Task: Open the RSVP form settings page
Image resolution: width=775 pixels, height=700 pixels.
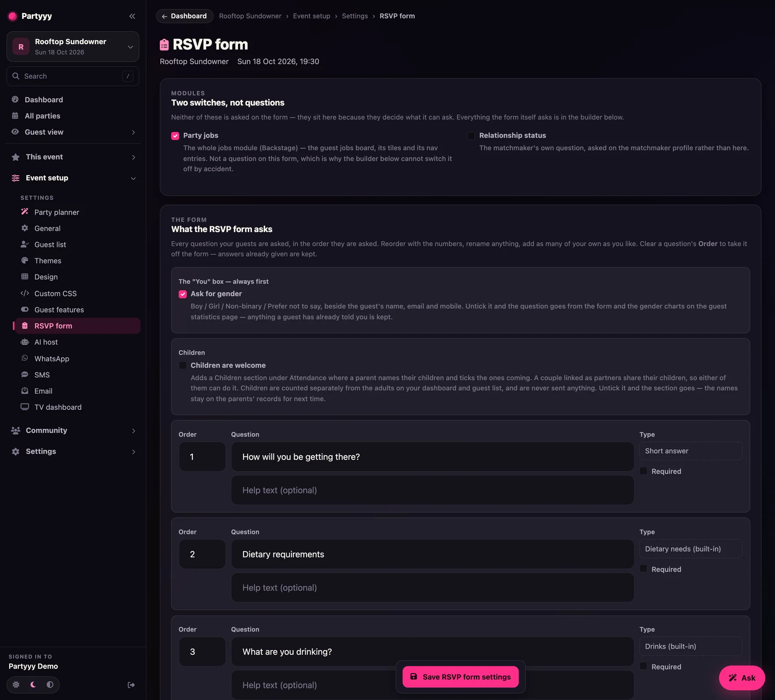Action: [x=77, y=326]
